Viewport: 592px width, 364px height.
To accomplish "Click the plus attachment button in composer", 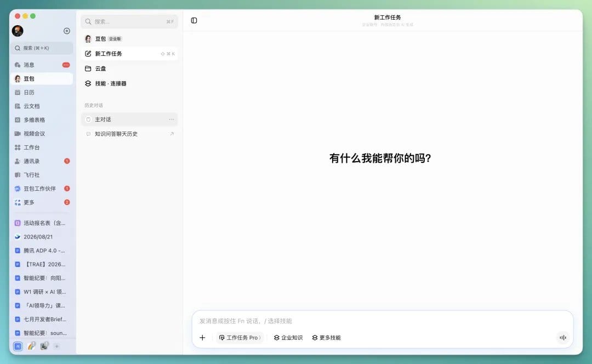I will click(202, 338).
